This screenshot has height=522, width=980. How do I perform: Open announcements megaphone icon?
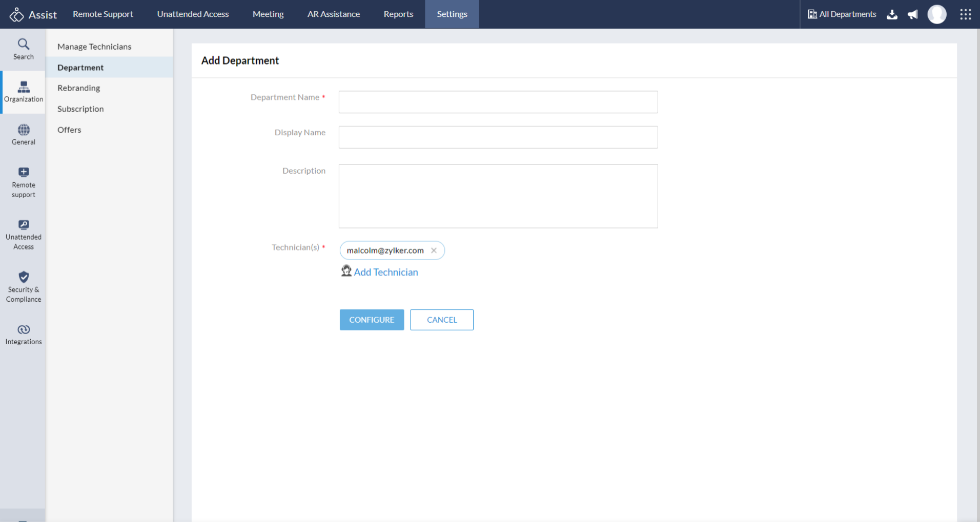coord(913,14)
